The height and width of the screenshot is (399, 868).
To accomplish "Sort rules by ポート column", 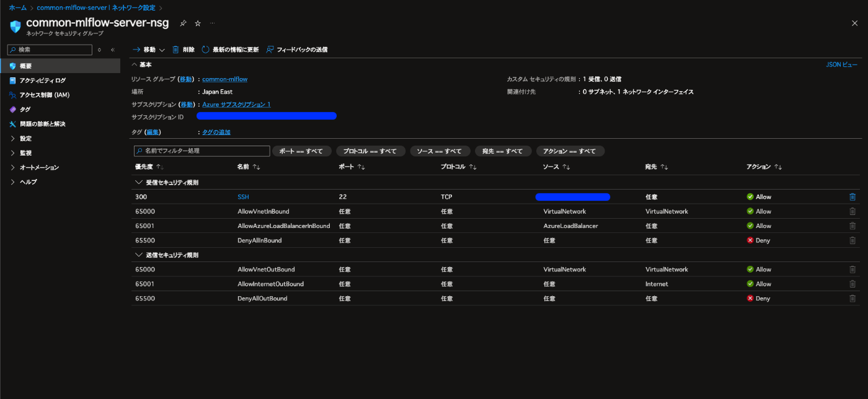I will (352, 167).
